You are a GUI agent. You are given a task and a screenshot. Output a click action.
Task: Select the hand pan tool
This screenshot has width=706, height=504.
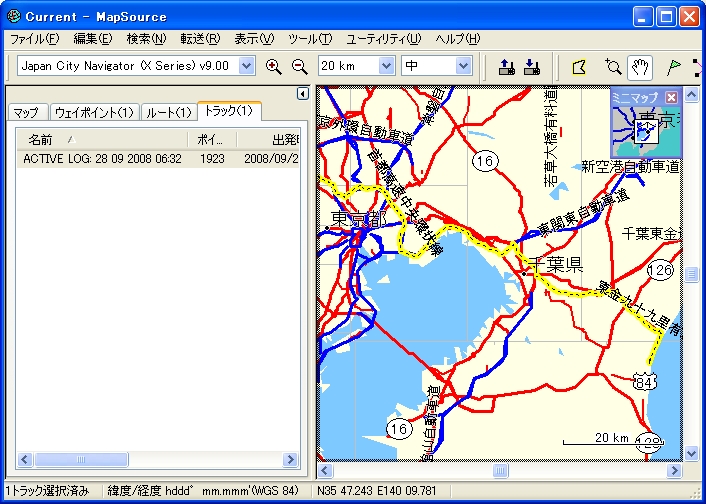[x=640, y=68]
